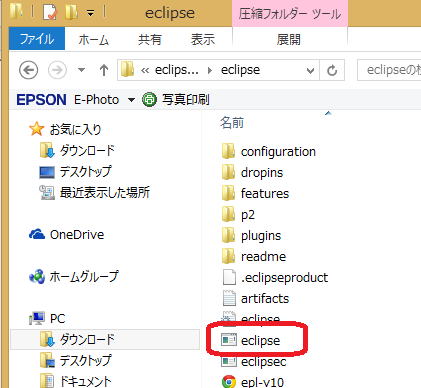The height and width of the screenshot is (388, 421).
Task: Select the 圧縮フォルダー ツール contextual tab
Action: coord(290,14)
